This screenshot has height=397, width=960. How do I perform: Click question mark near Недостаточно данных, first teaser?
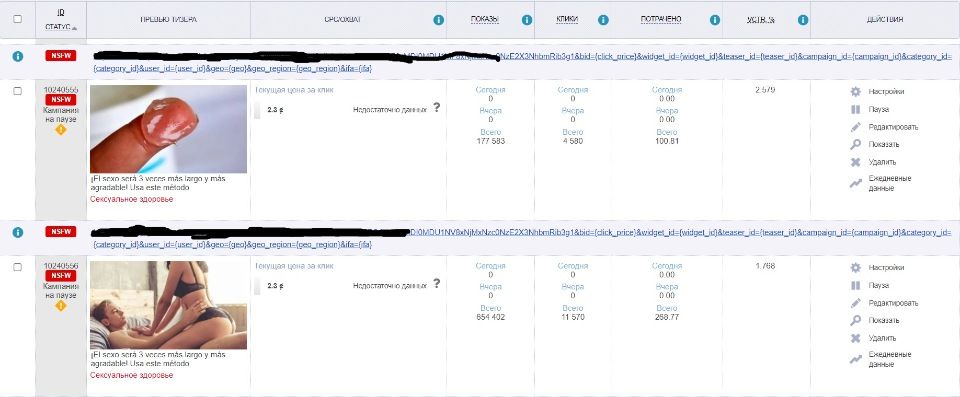pos(437,107)
